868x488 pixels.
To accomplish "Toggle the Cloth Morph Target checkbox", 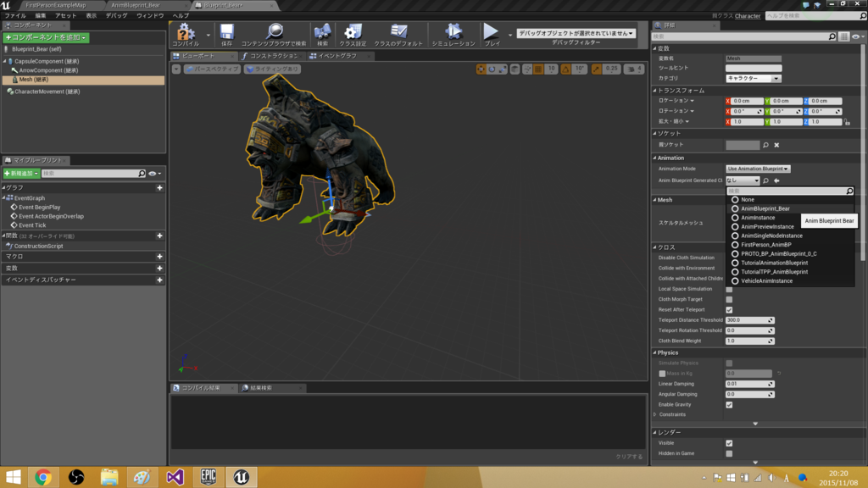I will click(729, 299).
